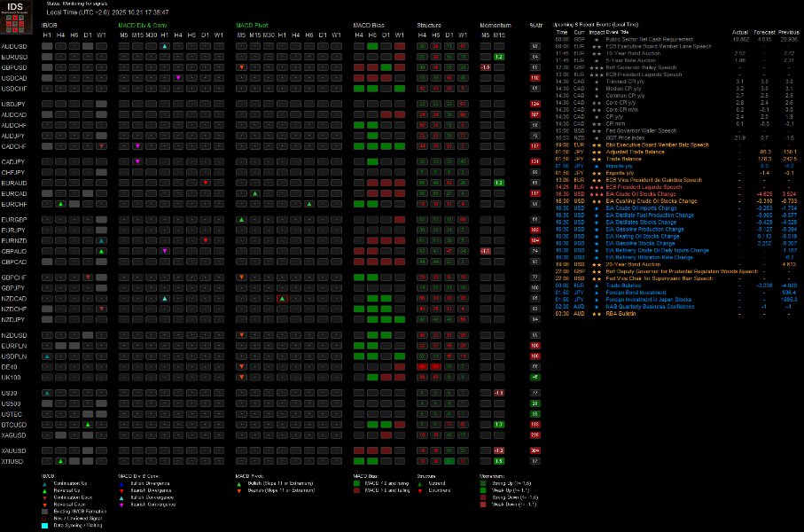Click green MACD Bias H4 cell for USDCHF
Screen dimensions: 804x532
(359, 89)
